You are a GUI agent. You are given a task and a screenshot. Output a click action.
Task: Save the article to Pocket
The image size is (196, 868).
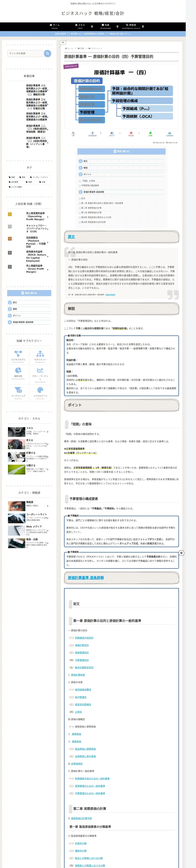point(131,134)
